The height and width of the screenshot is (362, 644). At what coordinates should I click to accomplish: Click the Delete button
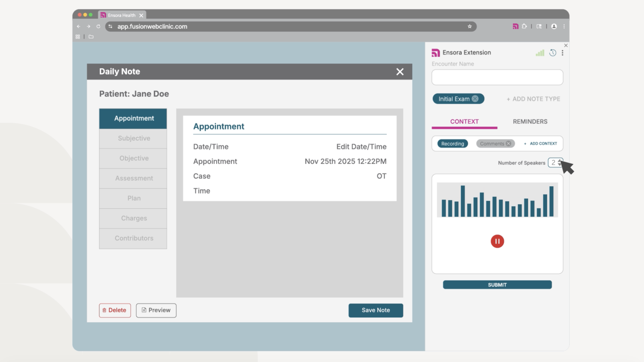point(115,310)
